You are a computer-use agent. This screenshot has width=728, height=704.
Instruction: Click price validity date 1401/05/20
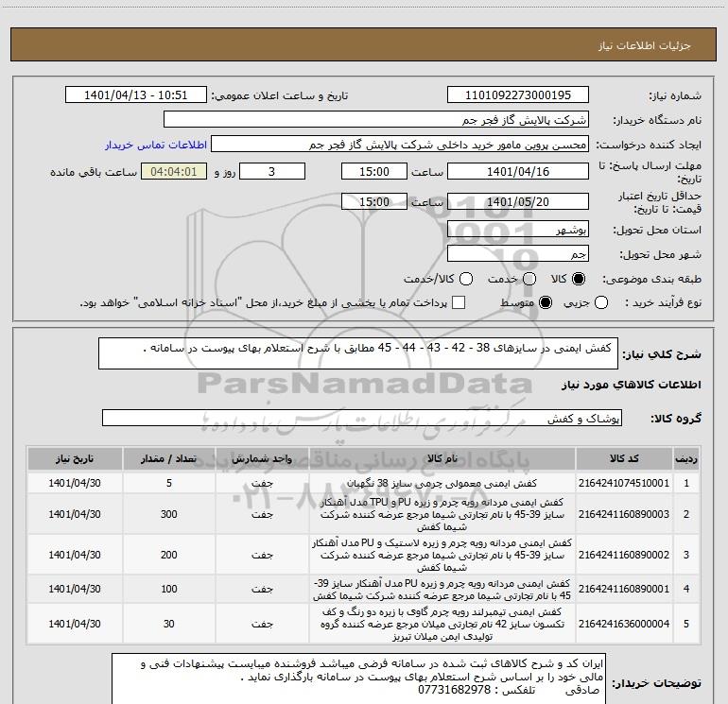click(518, 201)
